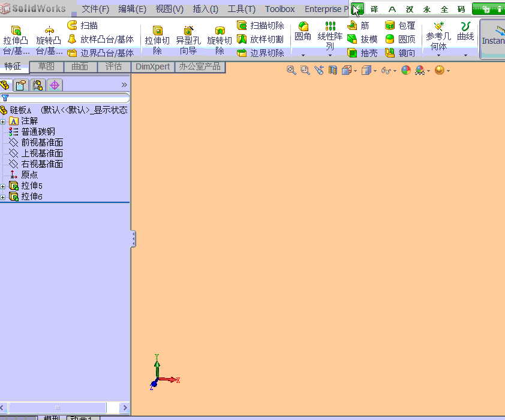Select the Rib (筋) tool
The height and width of the screenshot is (420, 505).
(x=358, y=25)
